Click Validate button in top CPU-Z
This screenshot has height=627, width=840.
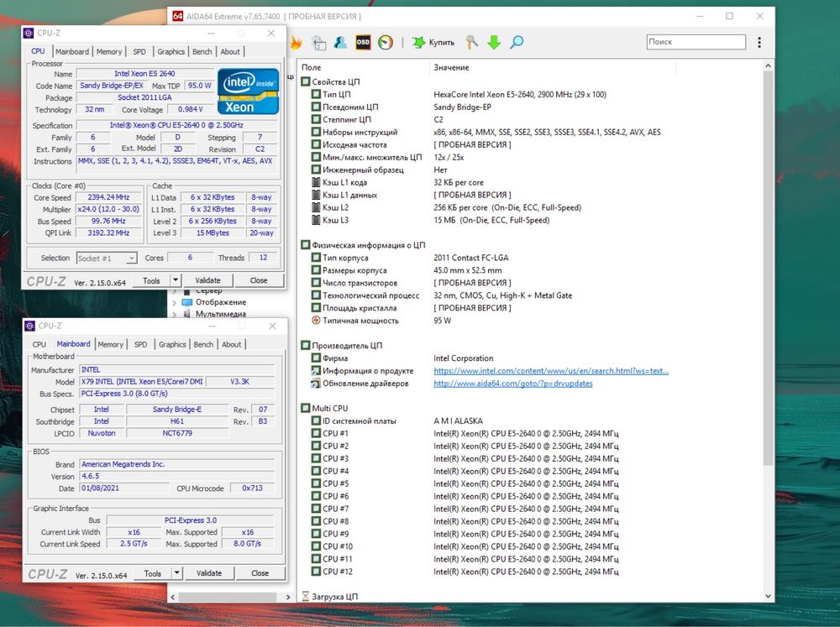pos(207,280)
